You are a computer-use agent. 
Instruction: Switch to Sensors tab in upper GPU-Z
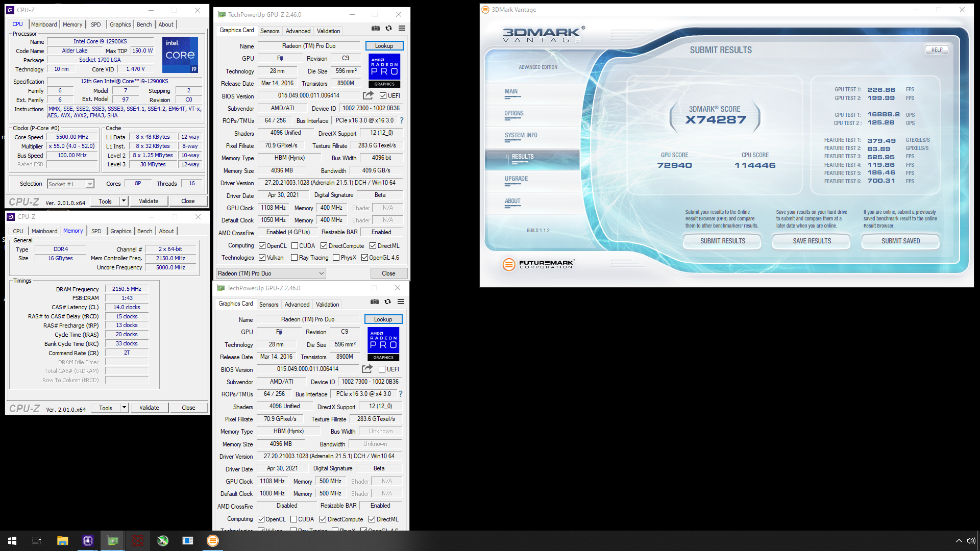pos(269,31)
